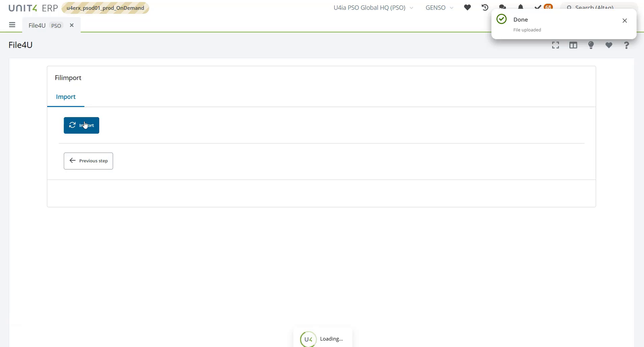Open help with the question mark icon
The width and height of the screenshot is (644, 347).
[x=626, y=45]
